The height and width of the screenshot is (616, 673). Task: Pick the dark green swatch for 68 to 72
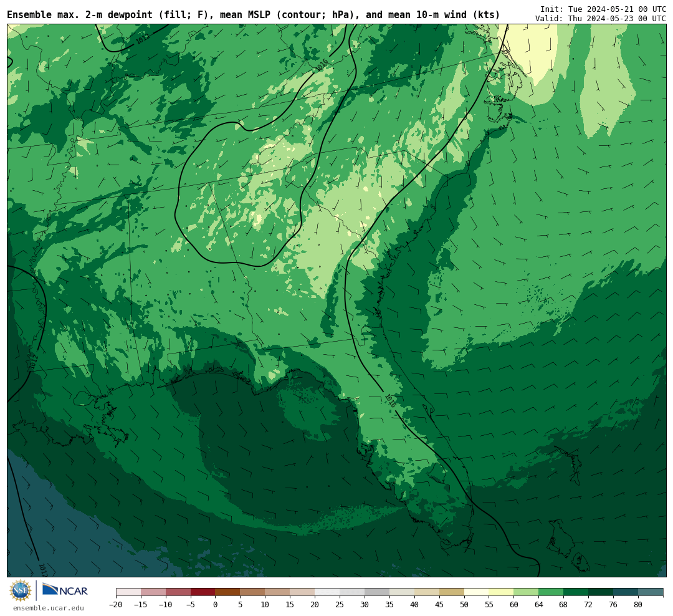point(576,592)
